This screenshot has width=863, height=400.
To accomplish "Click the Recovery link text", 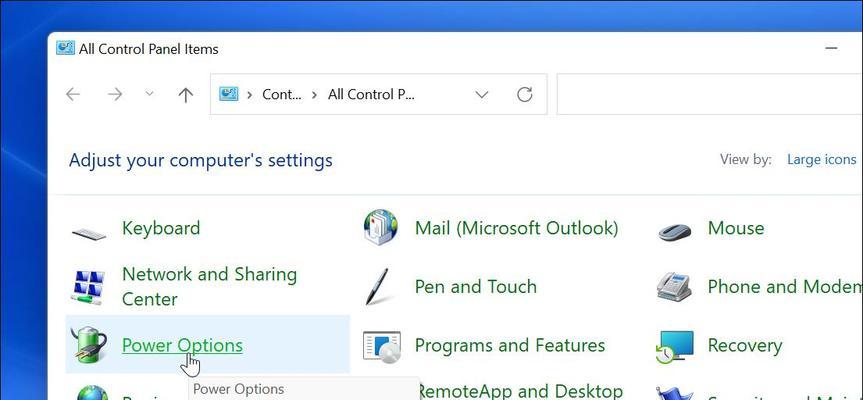I will click(x=745, y=345).
